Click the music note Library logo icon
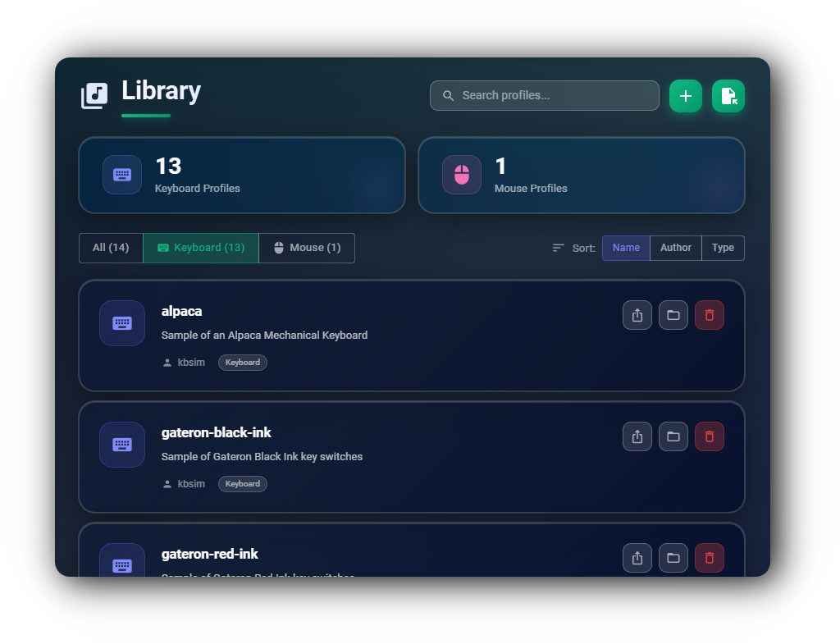The width and height of the screenshot is (840, 644). click(93, 94)
